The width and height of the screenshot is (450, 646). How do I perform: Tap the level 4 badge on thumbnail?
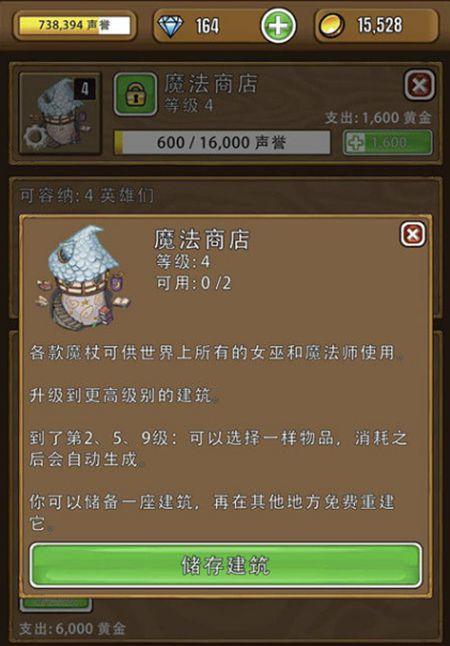[x=84, y=89]
